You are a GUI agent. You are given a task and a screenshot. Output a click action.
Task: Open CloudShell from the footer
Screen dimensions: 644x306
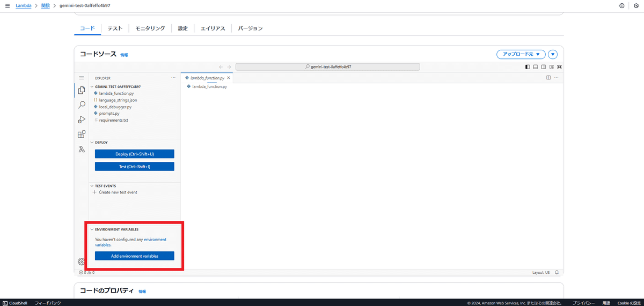point(15,303)
